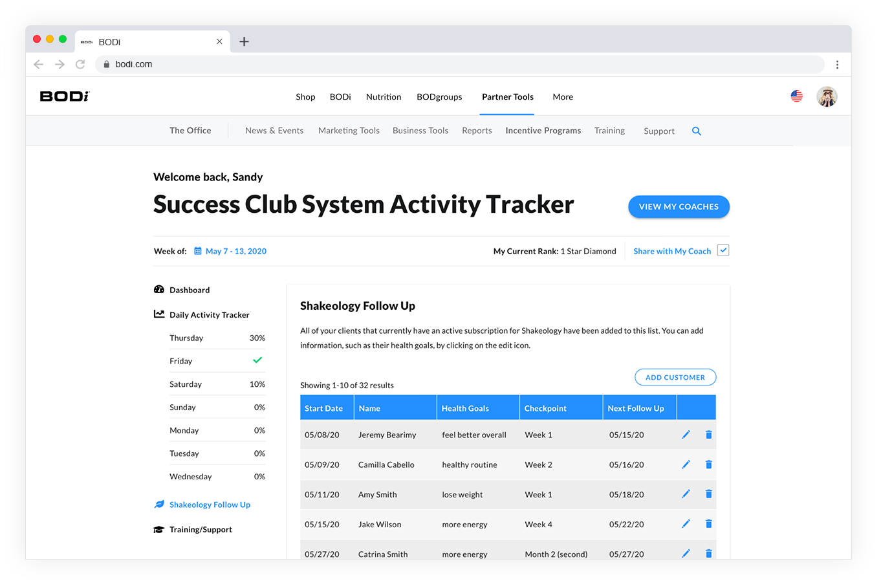Click the 'Week 4' checkpoint cell

click(x=539, y=525)
